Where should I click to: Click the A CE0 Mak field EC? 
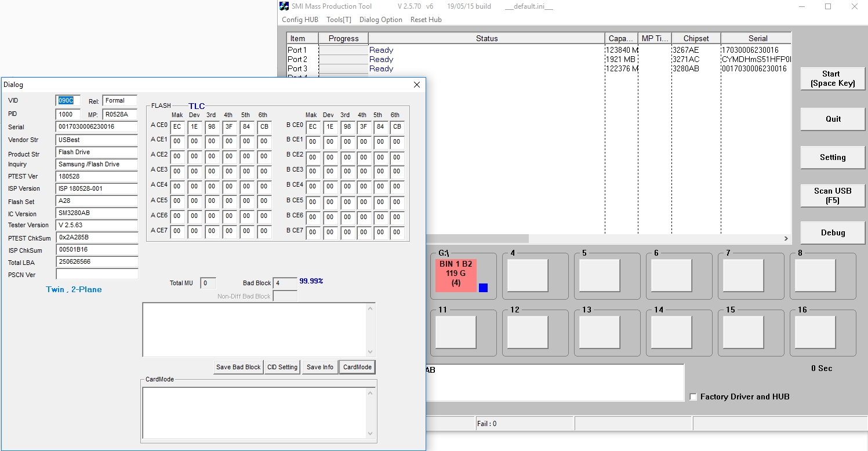pyautogui.click(x=177, y=126)
